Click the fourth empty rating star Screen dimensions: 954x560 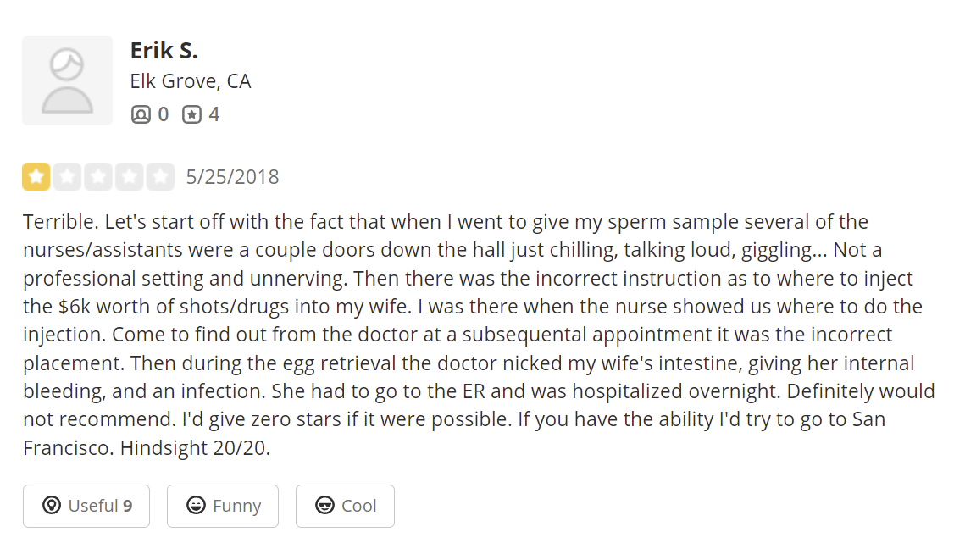point(129,177)
